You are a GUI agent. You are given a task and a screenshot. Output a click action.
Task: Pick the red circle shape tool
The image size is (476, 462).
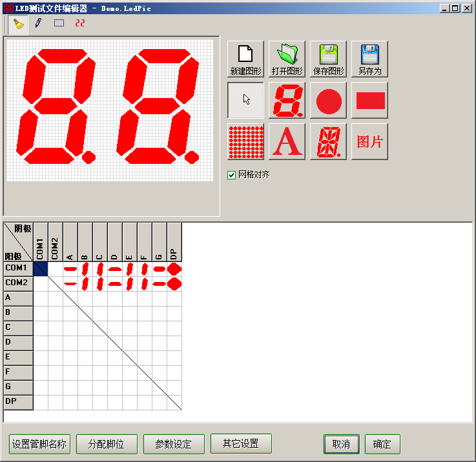(x=329, y=100)
